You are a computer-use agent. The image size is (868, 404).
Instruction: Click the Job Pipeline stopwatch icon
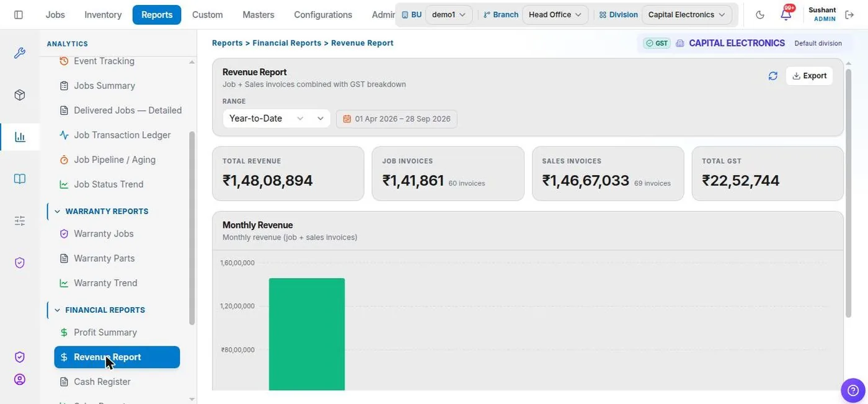[64, 159]
